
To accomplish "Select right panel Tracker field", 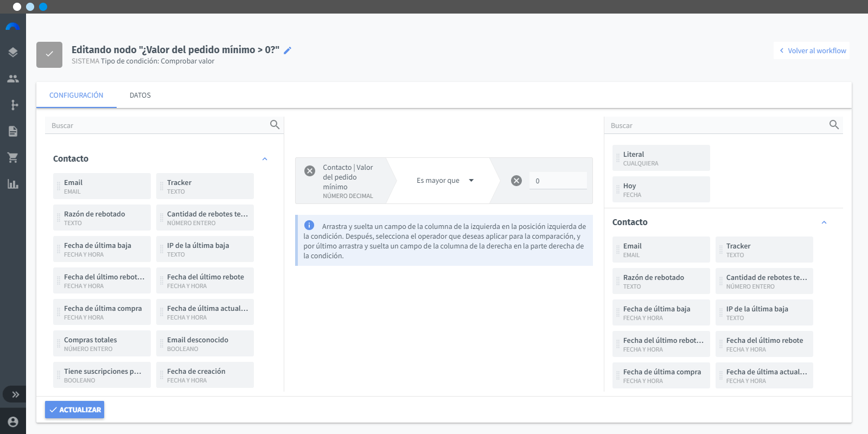I will click(x=764, y=250).
